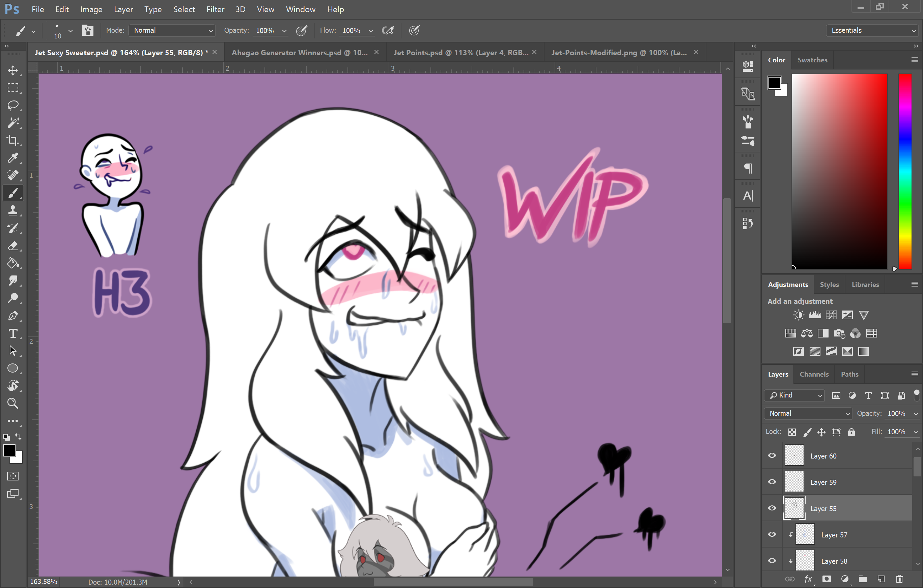
Task: Open the brush Mode dropdown
Action: (172, 30)
